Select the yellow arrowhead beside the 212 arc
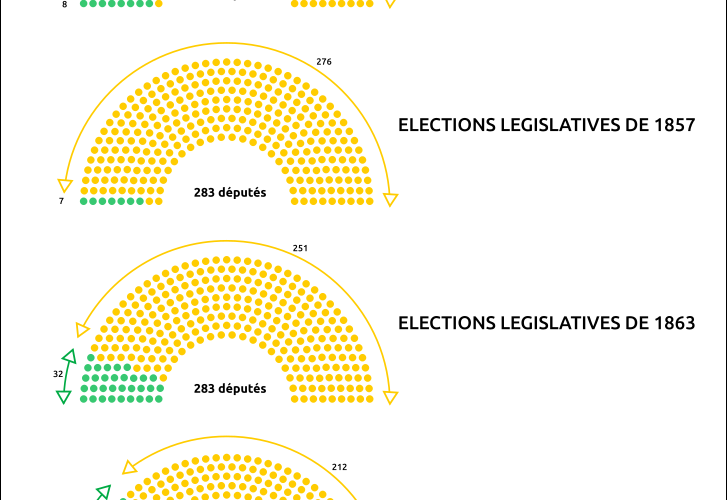The height and width of the screenshot is (500, 727). click(129, 468)
